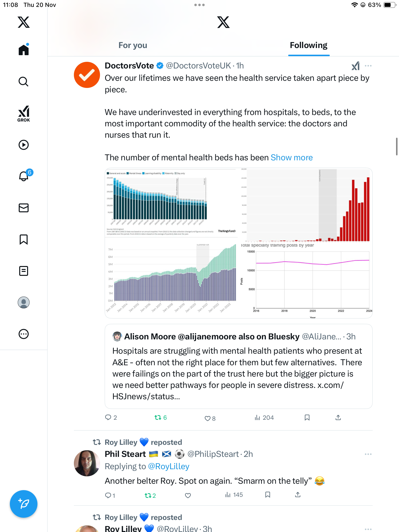Open the Grok sidebar icon
399x532 pixels.
(24, 114)
